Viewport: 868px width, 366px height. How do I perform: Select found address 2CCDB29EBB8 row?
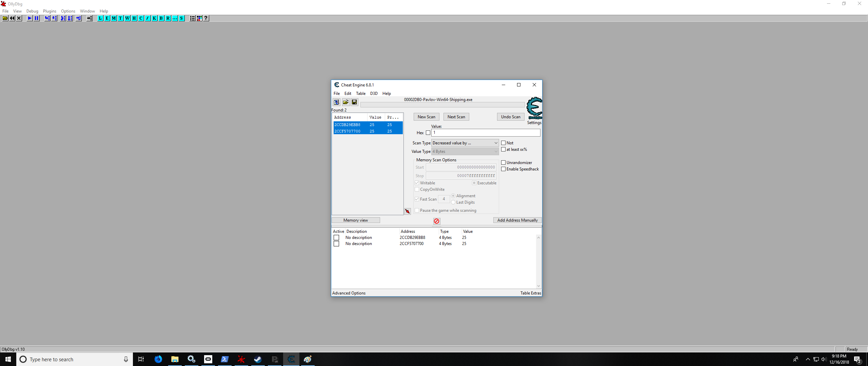(368, 125)
